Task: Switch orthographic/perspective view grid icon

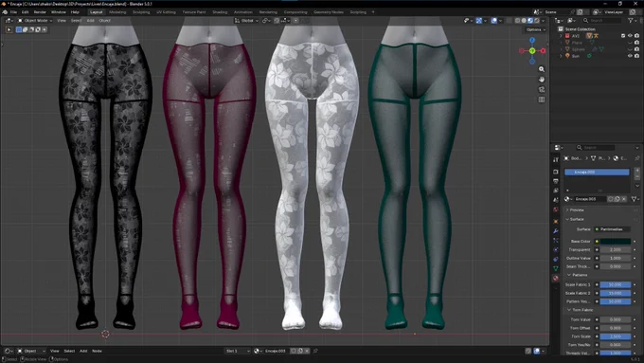Action: (x=542, y=100)
